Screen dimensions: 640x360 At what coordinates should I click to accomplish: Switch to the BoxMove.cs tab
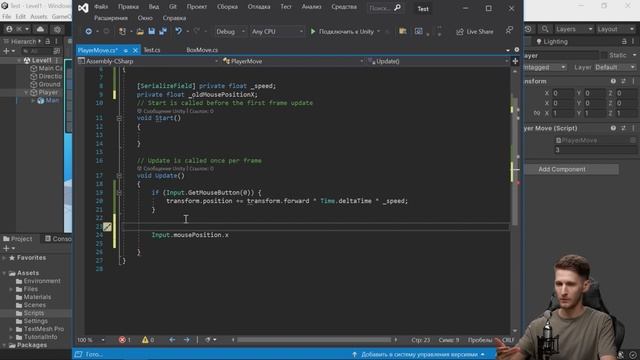(x=202, y=50)
